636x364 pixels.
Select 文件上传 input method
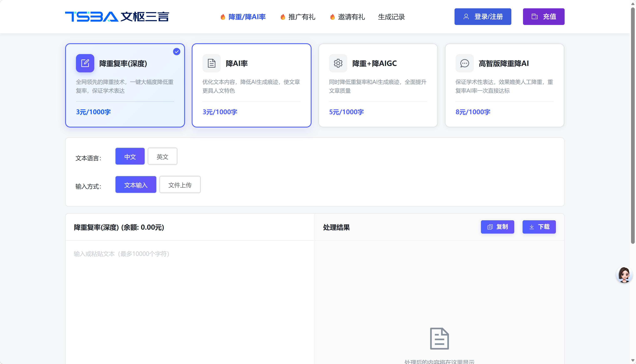[180, 185]
